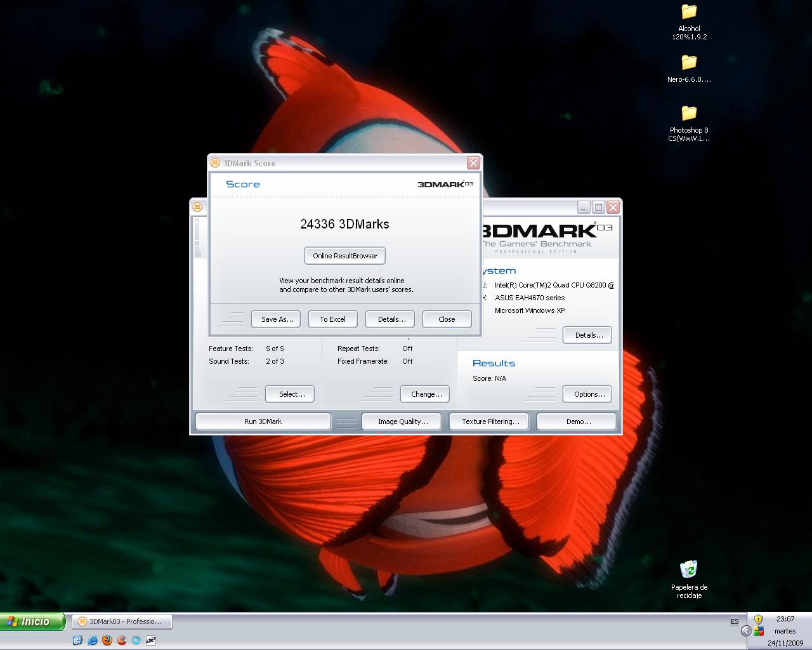
Task: Click the black-and-white quick launch icon
Action: pos(151,640)
